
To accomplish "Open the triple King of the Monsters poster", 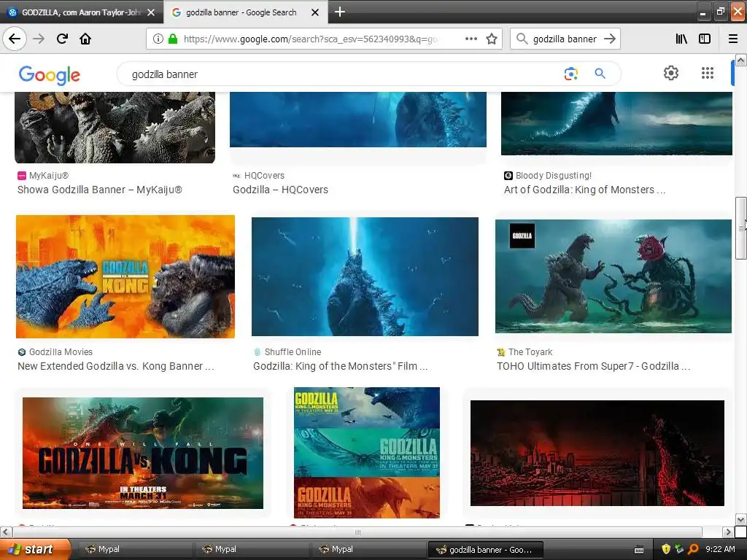I will click(367, 452).
